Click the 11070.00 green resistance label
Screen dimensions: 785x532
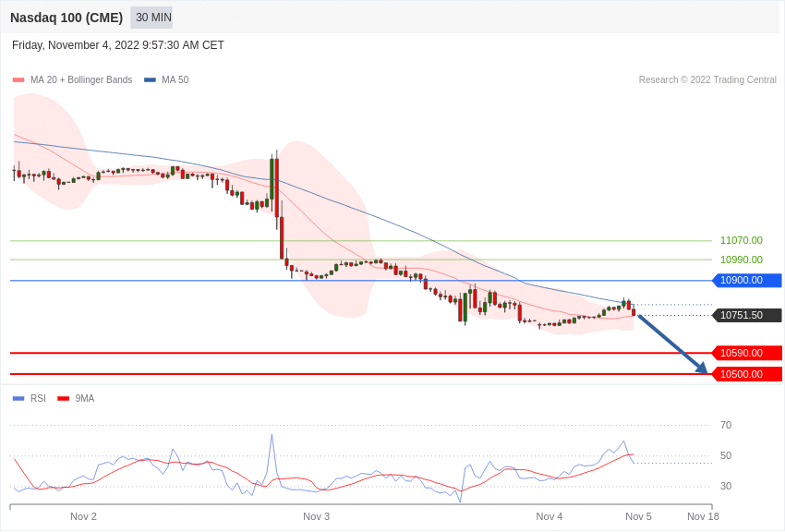coord(742,240)
